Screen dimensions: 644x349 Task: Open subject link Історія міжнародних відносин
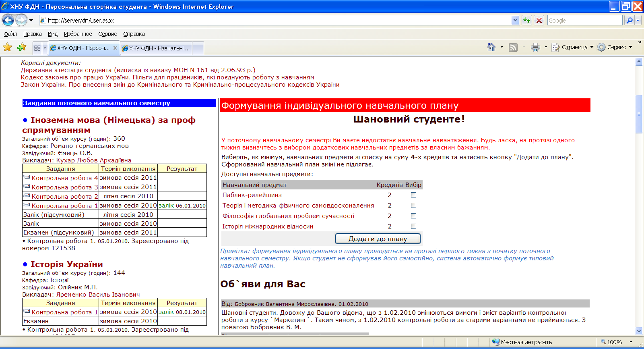[x=268, y=226]
